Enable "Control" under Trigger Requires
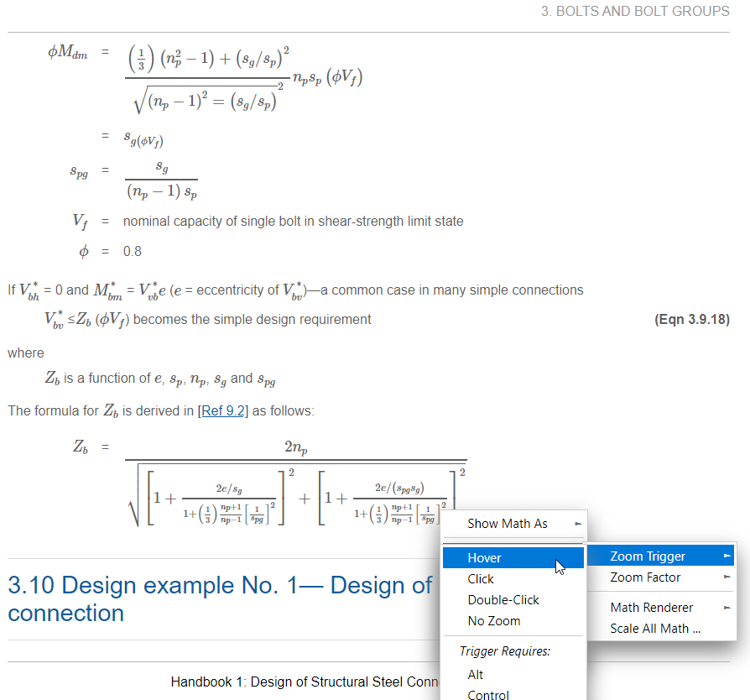Image resolution: width=750 pixels, height=700 pixels. (x=487, y=695)
